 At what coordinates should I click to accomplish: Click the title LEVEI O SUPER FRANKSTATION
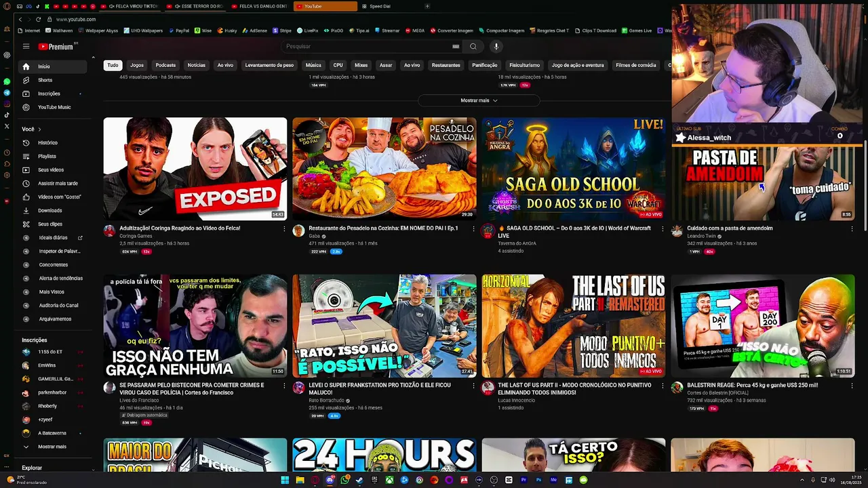(x=380, y=388)
